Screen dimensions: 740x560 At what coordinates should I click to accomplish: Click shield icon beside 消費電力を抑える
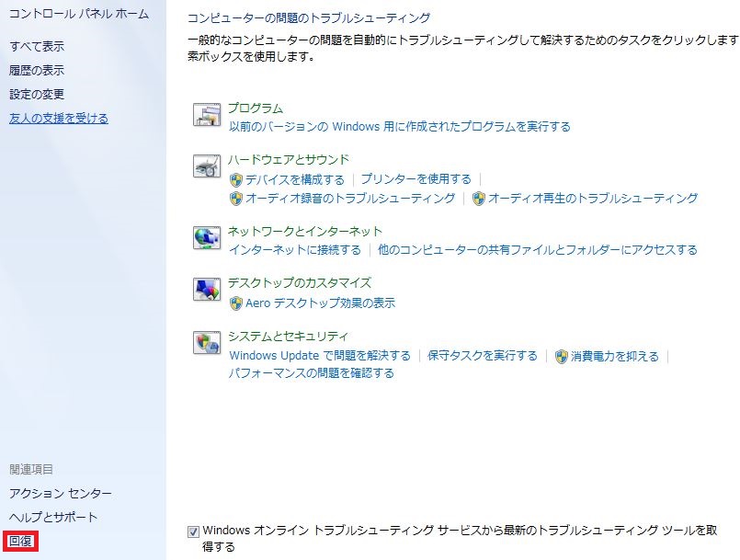point(562,356)
